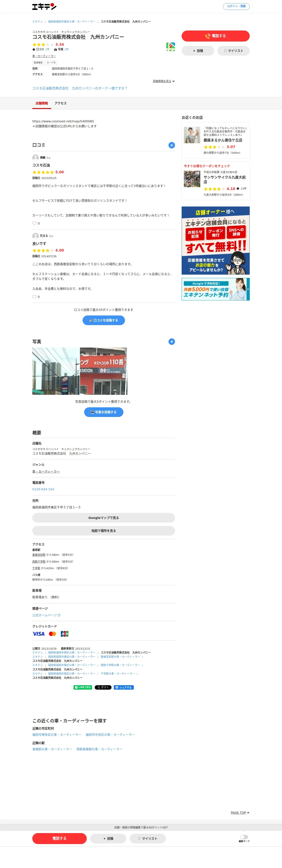Click 口コミを投稿する button
Viewport: 282px width, 868px height.
point(104,321)
